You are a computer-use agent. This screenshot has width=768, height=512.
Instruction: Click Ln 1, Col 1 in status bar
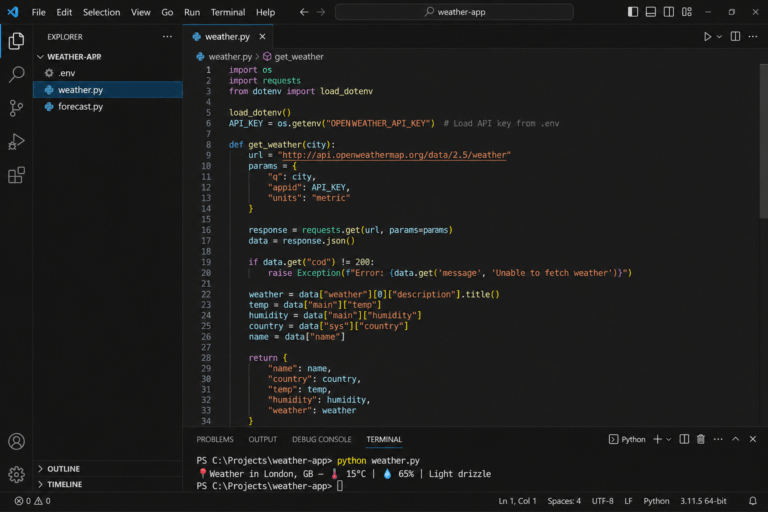517,501
